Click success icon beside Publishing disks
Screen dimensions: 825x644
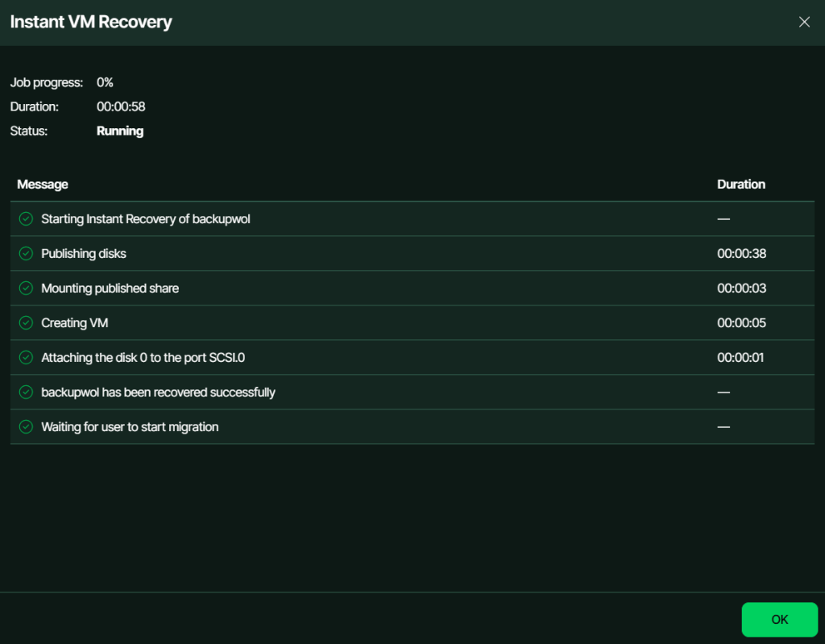26,253
